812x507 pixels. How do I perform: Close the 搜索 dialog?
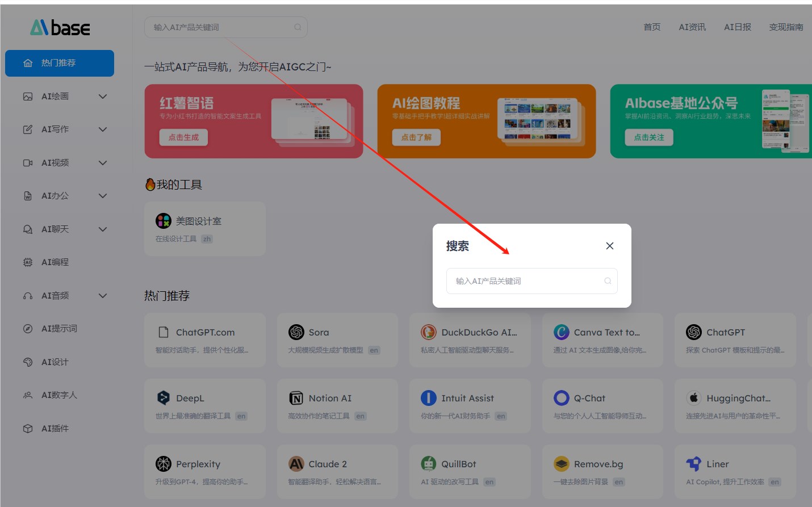point(610,246)
